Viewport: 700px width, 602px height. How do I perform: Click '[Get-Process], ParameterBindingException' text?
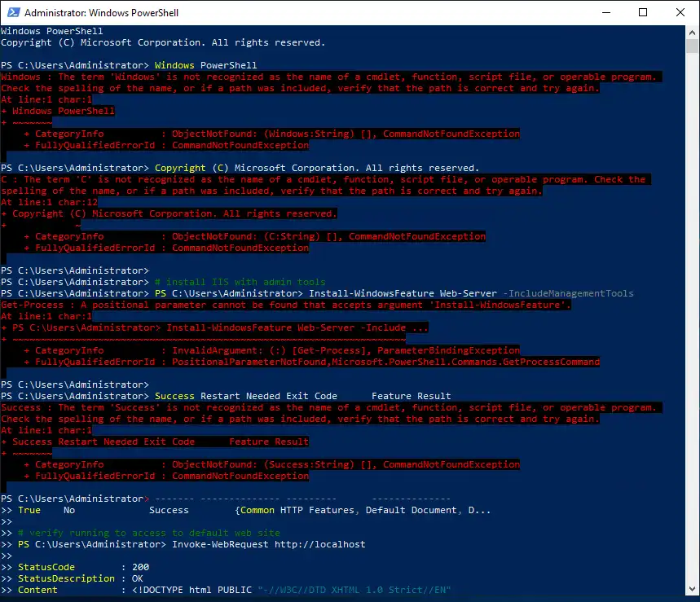coord(407,350)
